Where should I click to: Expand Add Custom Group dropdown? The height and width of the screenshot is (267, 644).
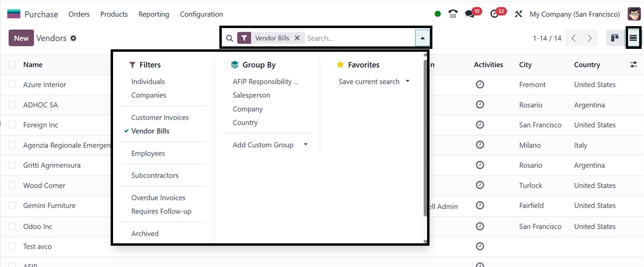coord(305,145)
